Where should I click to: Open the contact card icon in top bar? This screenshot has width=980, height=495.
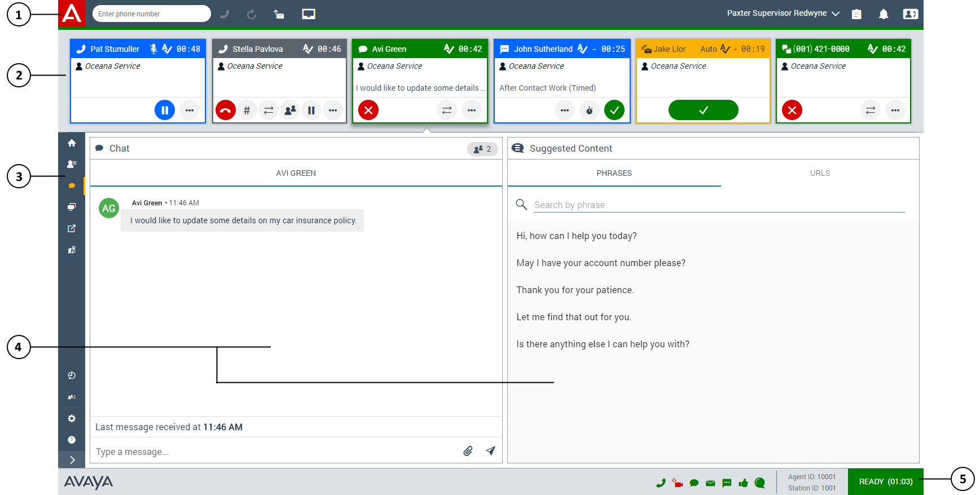click(911, 14)
